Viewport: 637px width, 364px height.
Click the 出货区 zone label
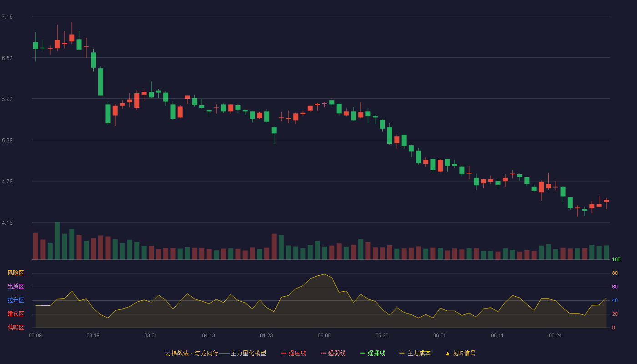[x=15, y=287]
